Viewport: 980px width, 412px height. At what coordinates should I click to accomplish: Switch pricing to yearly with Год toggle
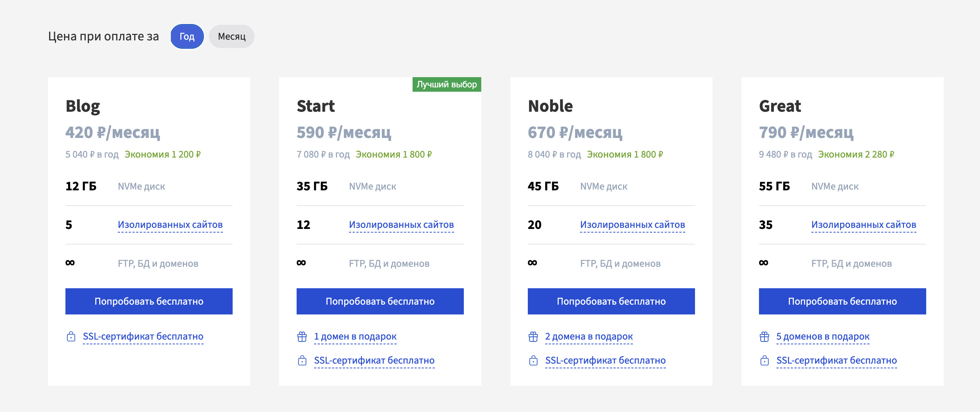tap(187, 36)
